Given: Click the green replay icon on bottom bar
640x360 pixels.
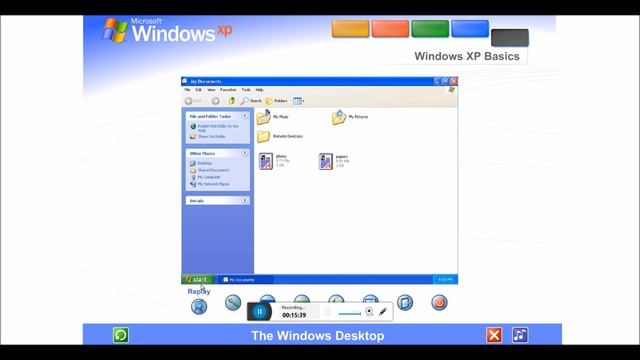Looking at the screenshot, I should point(121,335).
